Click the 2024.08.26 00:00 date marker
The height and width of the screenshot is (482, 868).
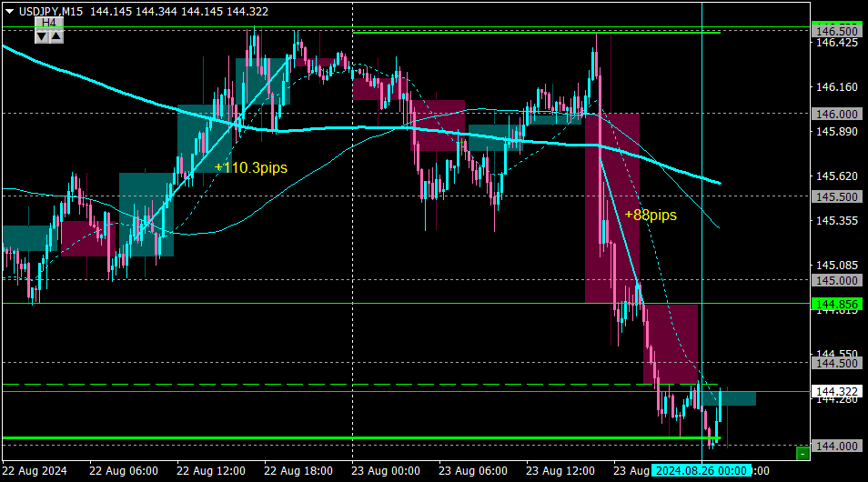coord(701,471)
